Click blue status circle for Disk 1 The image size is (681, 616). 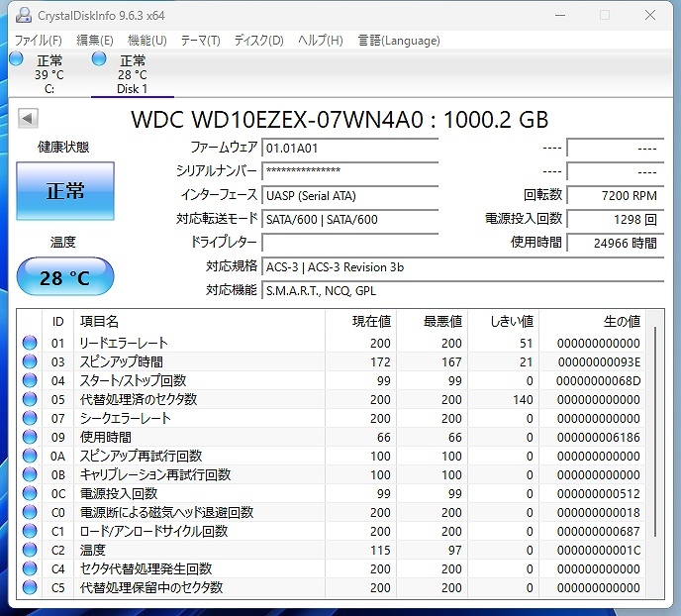[99, 58]
